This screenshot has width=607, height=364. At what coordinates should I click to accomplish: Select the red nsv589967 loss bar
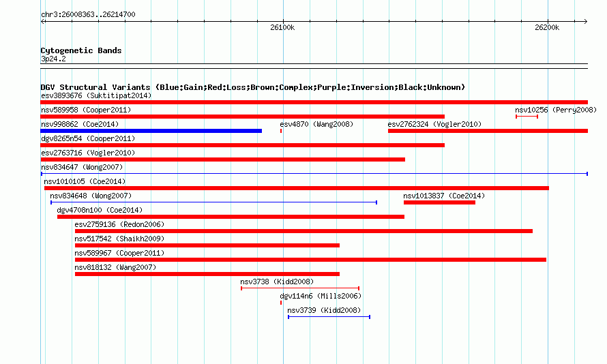[310, 260]
